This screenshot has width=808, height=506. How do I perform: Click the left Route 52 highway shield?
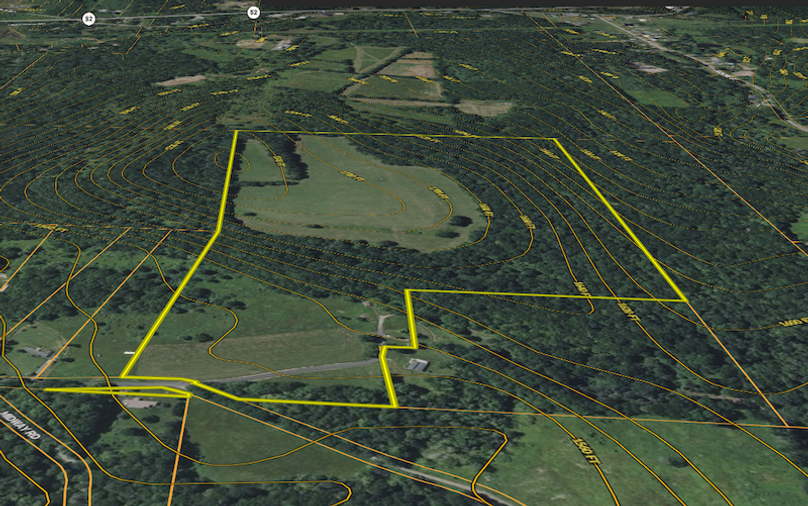click(x=89, y=19)
